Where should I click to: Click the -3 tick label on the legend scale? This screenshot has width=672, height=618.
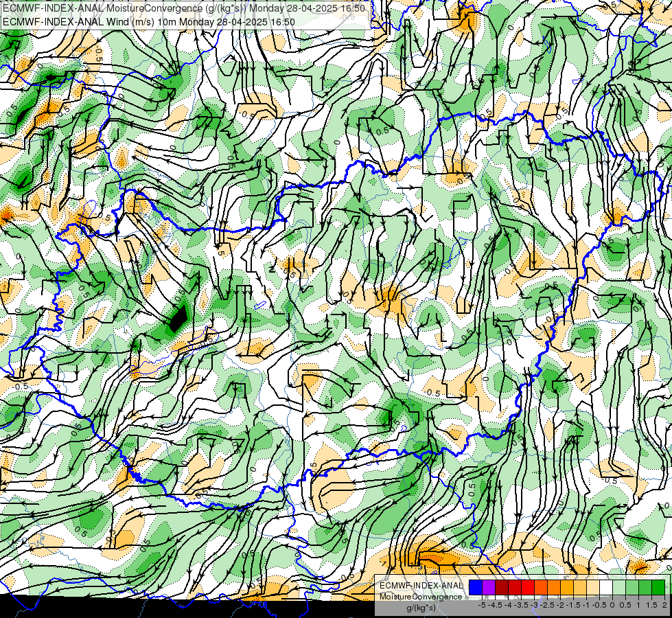pyautogui.click(x=535, y=605)
